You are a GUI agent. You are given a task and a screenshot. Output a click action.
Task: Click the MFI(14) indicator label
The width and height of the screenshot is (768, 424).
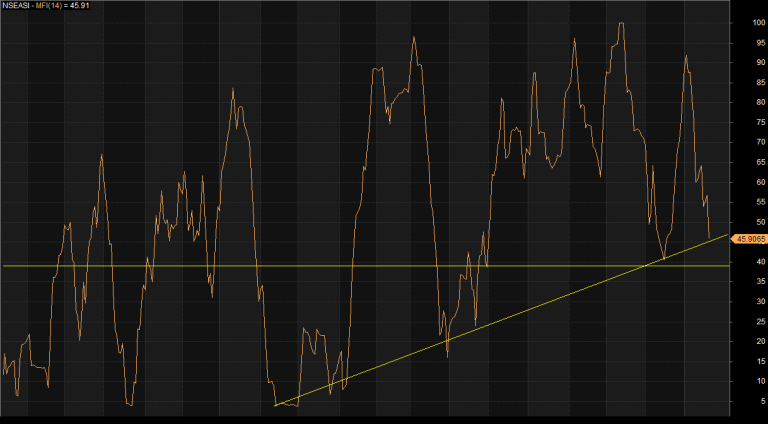click(49, 6)
